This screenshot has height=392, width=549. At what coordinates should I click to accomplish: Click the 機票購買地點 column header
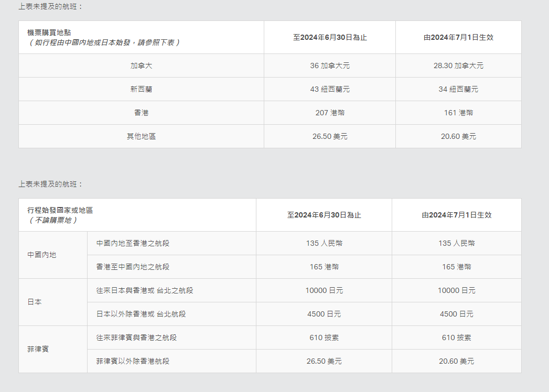(x=49, y=32)
